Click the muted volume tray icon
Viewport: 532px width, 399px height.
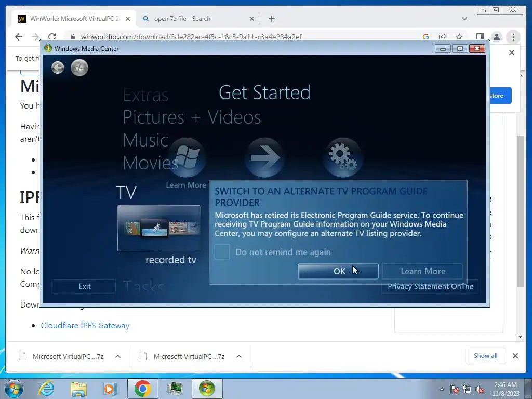480,389
